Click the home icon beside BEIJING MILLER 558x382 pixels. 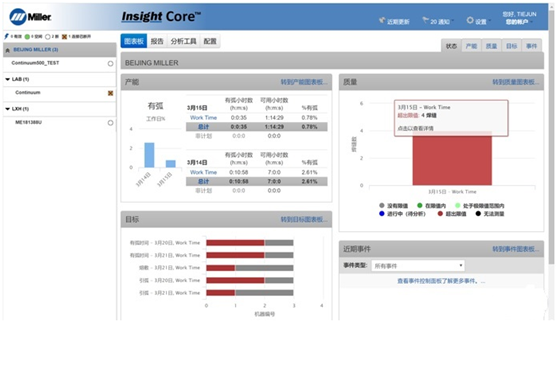[x=8, y=50]
